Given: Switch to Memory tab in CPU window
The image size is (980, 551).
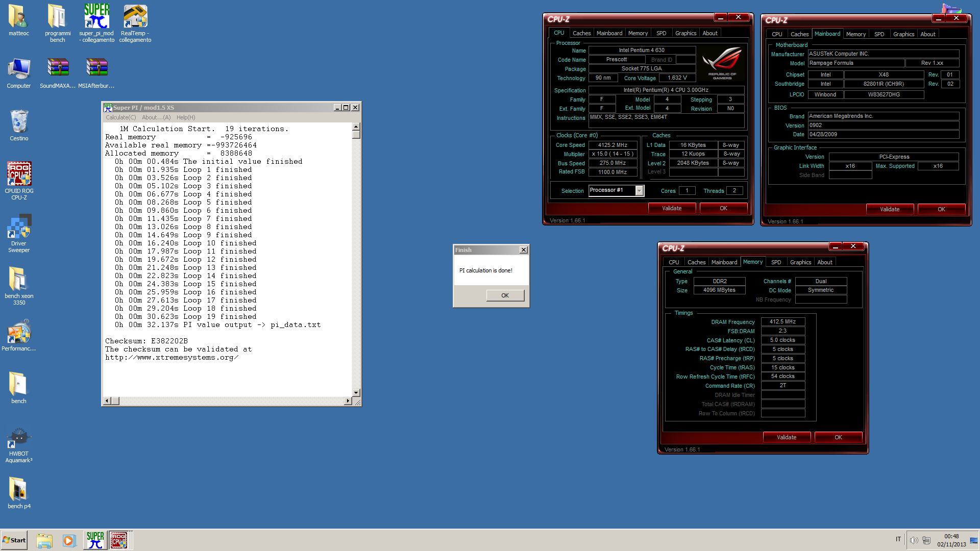Looking at the screenshot, I should point(638,33).
